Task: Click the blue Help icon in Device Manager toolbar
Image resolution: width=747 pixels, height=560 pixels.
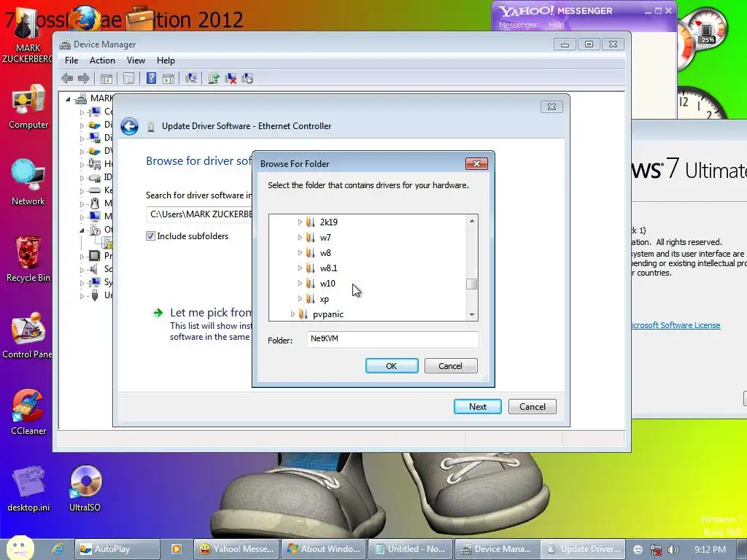Action: tap(151, 78)
